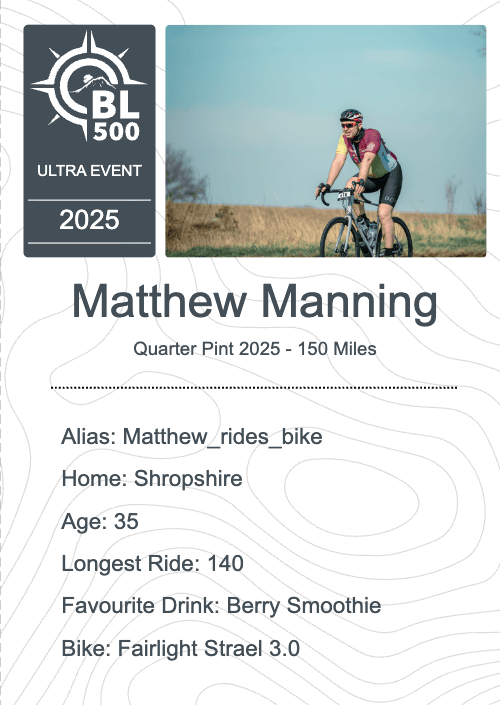Click the Matthew Manning name heading
This screenshot has height=705, width=500.
[x=254, y=302]
